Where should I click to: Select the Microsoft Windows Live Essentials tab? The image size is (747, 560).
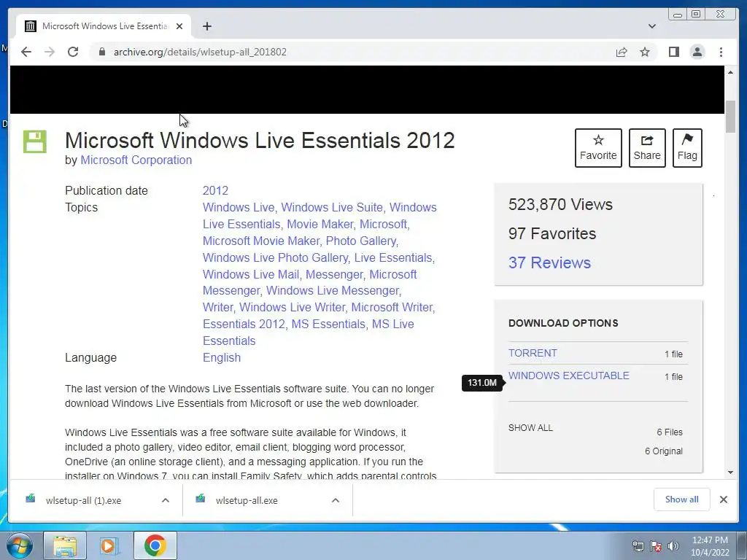tap(104, 26)
